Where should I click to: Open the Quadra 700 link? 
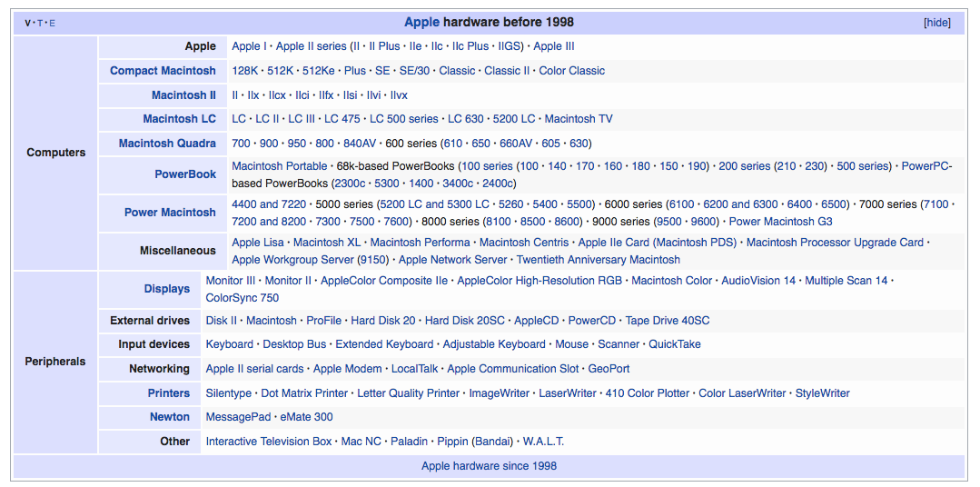click(x=242, y=144)
